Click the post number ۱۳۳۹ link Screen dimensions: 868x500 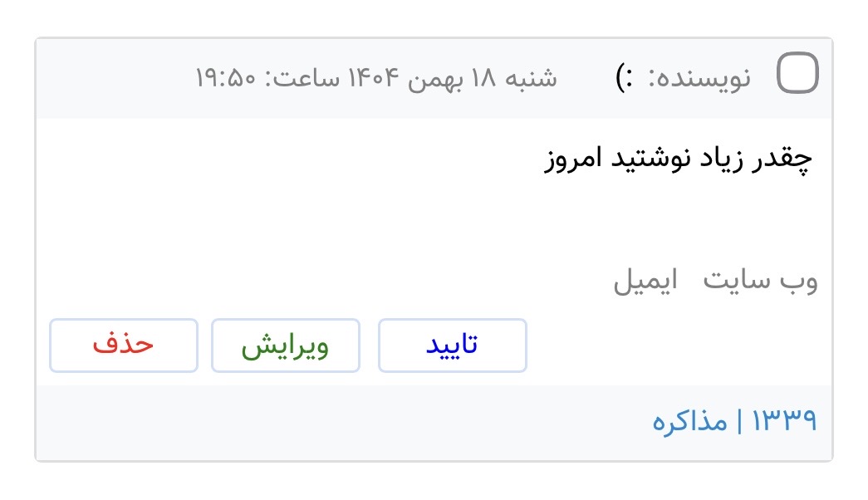[785, 422]
